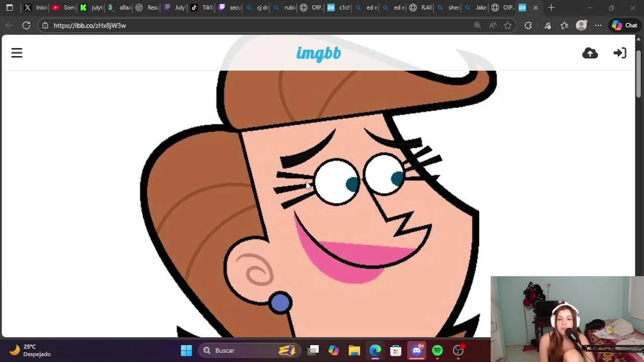This screenshot has height=362, width=644.
Task: Switch to the X 'Inici' tab
Action: [35, 8]
